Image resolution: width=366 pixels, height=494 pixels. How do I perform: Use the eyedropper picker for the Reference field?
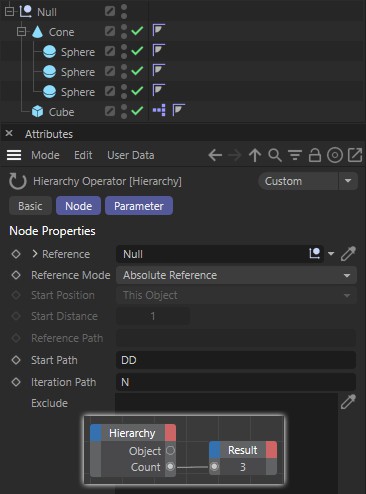(348, 254)
